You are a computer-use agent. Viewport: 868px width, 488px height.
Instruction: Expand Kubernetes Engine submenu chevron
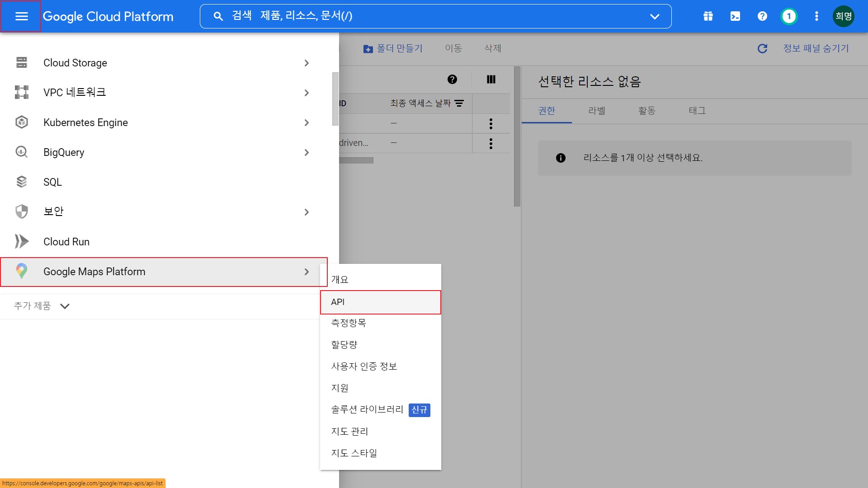307,122
